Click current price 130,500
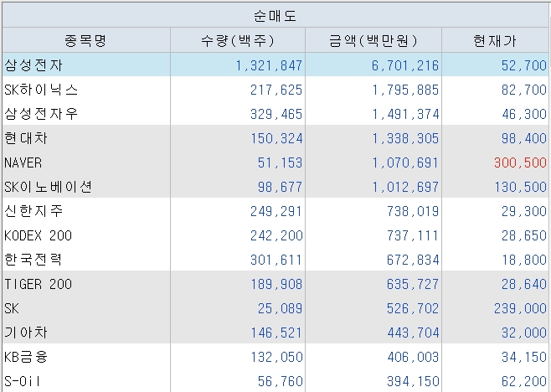This screenshot has height=392, width=551. [520, 187]
